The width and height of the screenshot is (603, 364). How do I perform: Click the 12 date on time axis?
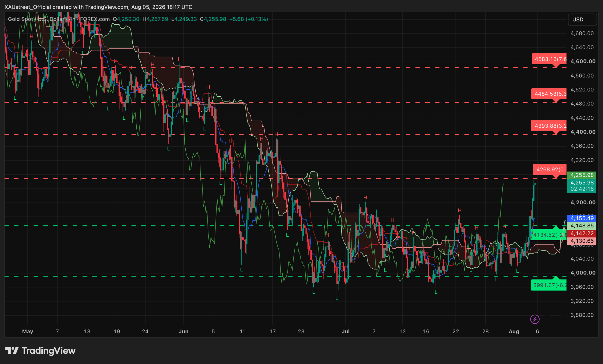(403, 331)
